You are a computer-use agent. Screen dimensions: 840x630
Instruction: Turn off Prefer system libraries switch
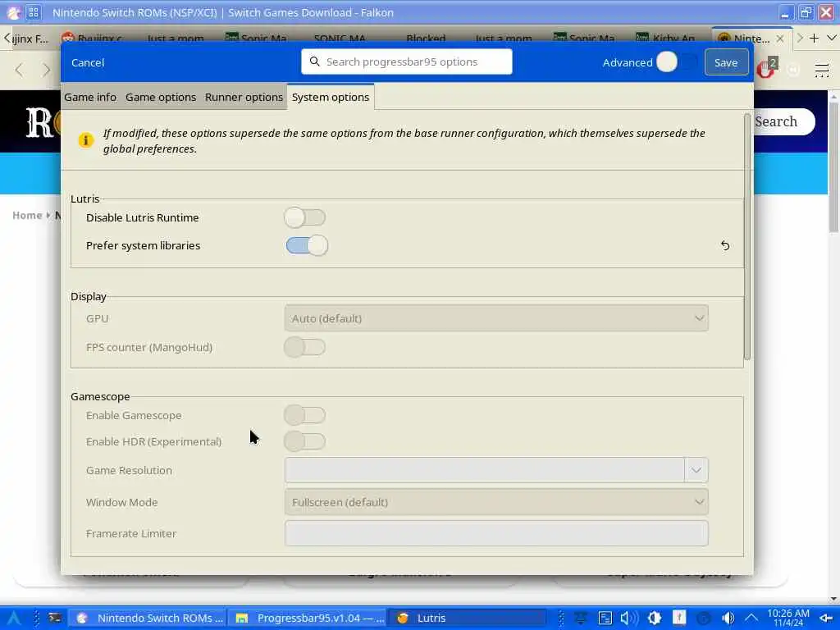pos(307,245)
